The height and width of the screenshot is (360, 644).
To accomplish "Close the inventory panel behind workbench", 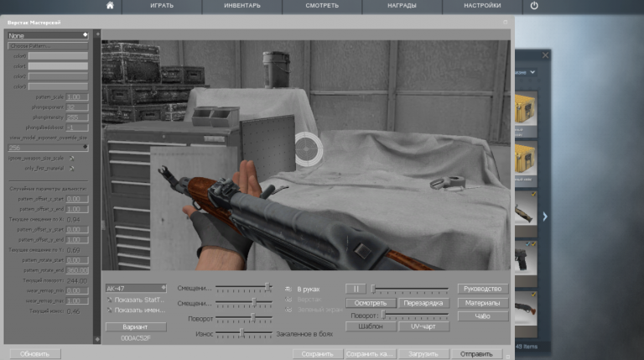I will (x=545, y=55).
